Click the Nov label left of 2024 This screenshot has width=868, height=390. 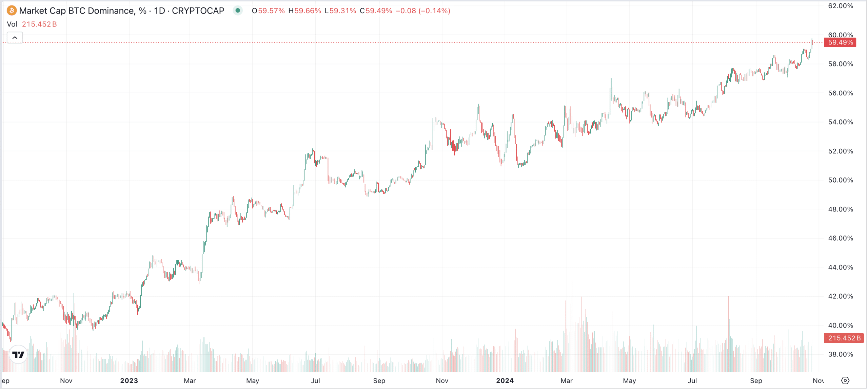442,380
